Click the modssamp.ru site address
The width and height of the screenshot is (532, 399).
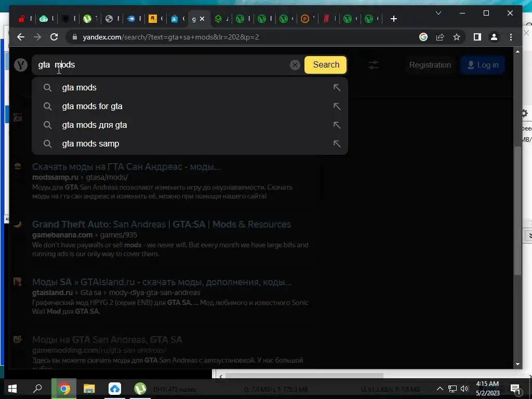[x=55, y=177]
